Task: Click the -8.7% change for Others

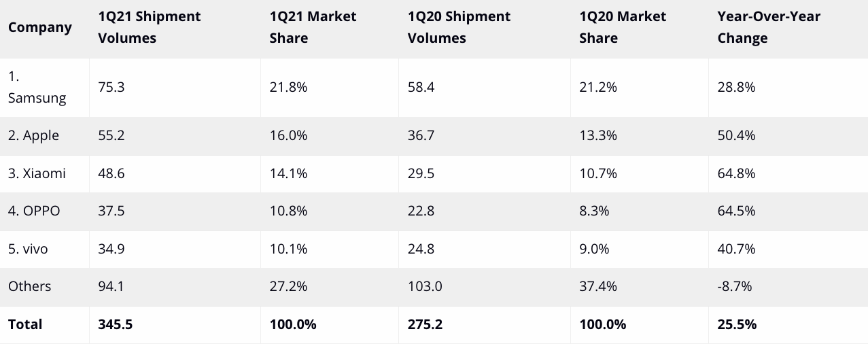Action: click(735, 286)
